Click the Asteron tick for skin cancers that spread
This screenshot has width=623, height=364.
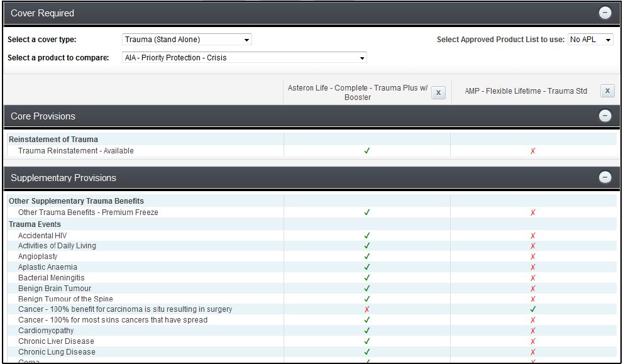(x=367, y=320)
